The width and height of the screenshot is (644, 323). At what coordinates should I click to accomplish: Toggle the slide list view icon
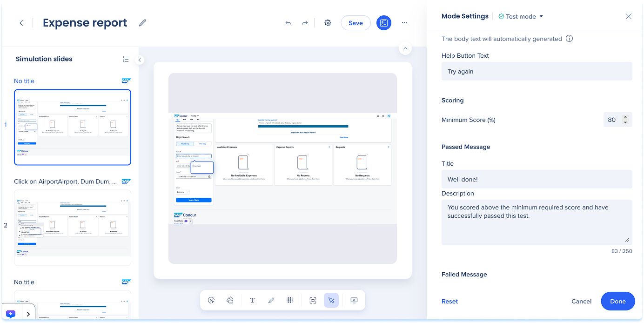click(125, 59)
